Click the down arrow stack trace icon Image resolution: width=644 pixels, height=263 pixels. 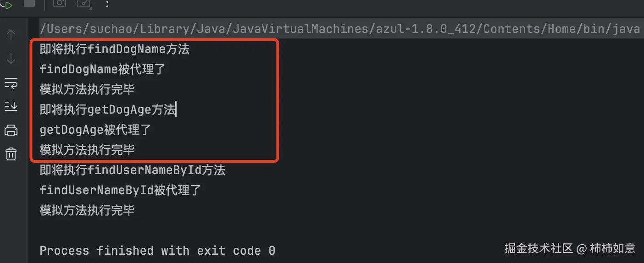click(11, 59)
